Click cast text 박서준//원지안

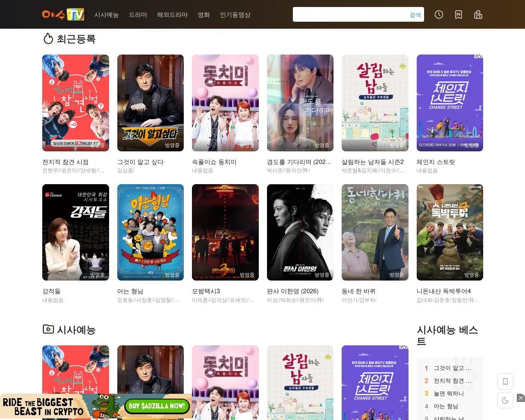289,171
